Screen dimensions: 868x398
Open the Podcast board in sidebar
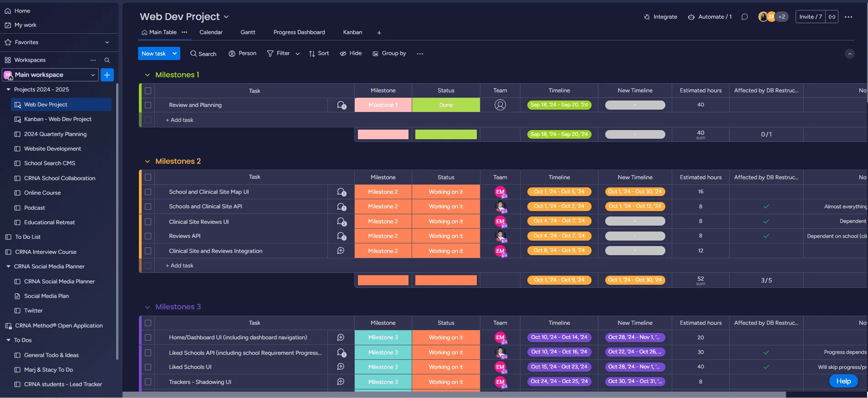(35, 208)
